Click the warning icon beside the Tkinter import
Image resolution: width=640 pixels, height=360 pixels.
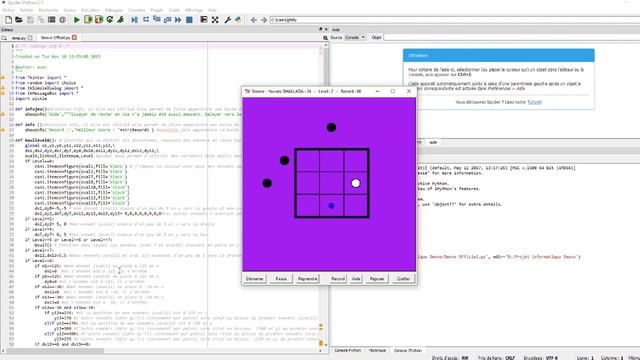pyautogui.click(x=2, y=77)
